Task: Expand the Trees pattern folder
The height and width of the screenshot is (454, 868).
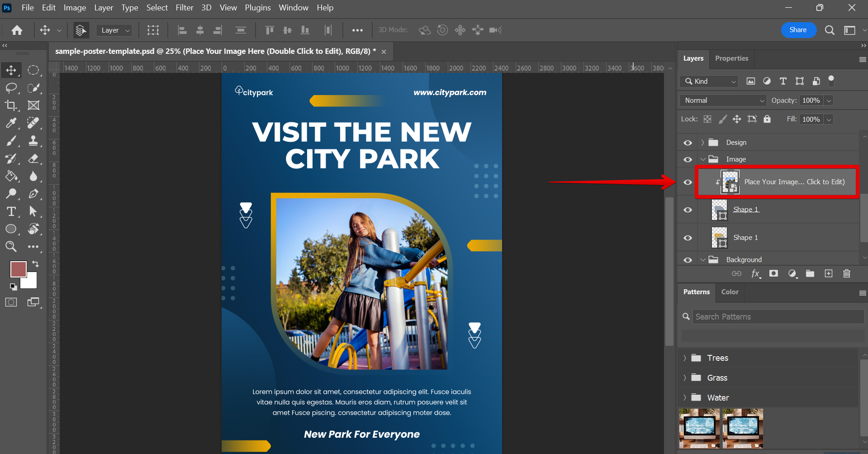Action: 685,358
